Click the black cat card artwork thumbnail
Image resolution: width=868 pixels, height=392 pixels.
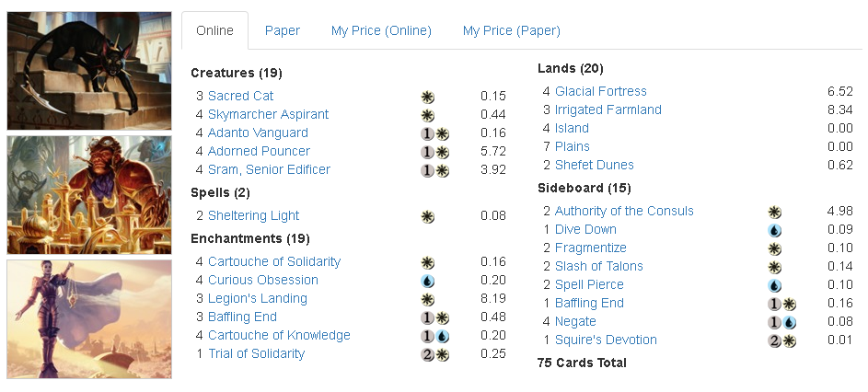coord(89,71)
